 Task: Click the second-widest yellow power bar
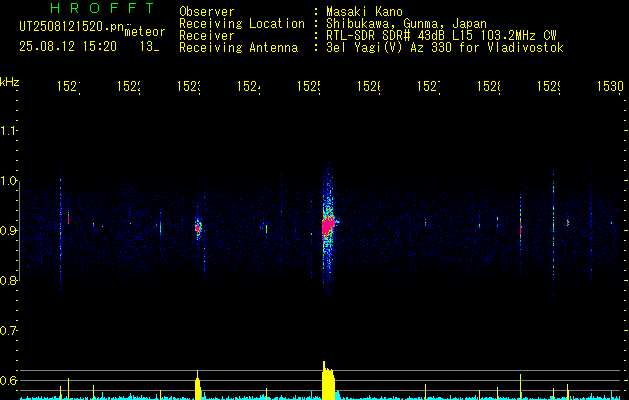197,385
